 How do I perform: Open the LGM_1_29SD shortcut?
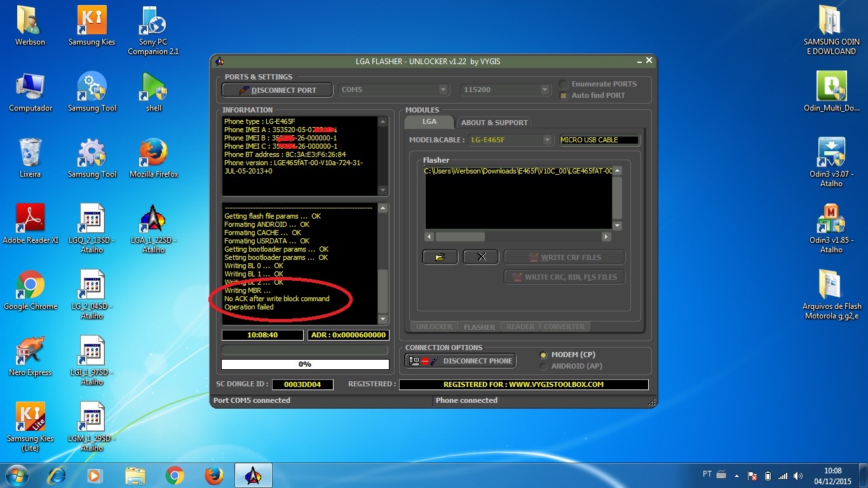click(x=92, y=427)
